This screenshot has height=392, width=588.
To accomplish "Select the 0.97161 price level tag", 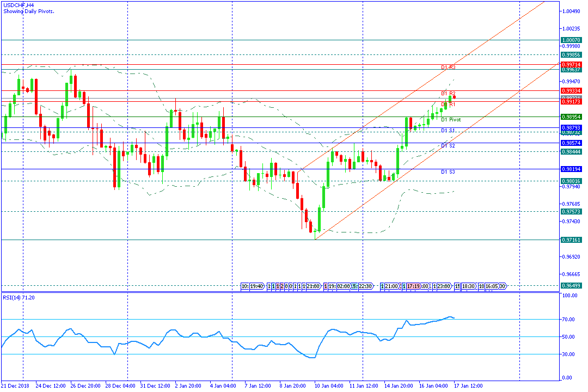I will tap(571, 240).
